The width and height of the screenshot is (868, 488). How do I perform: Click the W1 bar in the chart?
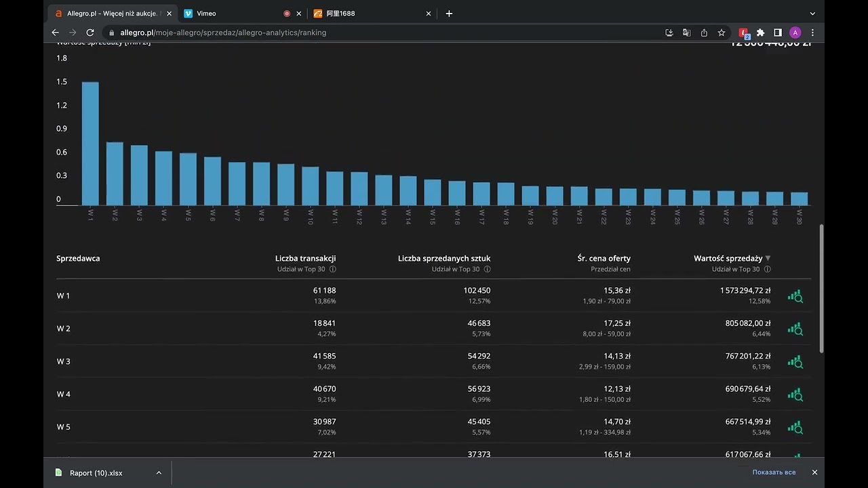pyautogui.click(x=90, y=144)
